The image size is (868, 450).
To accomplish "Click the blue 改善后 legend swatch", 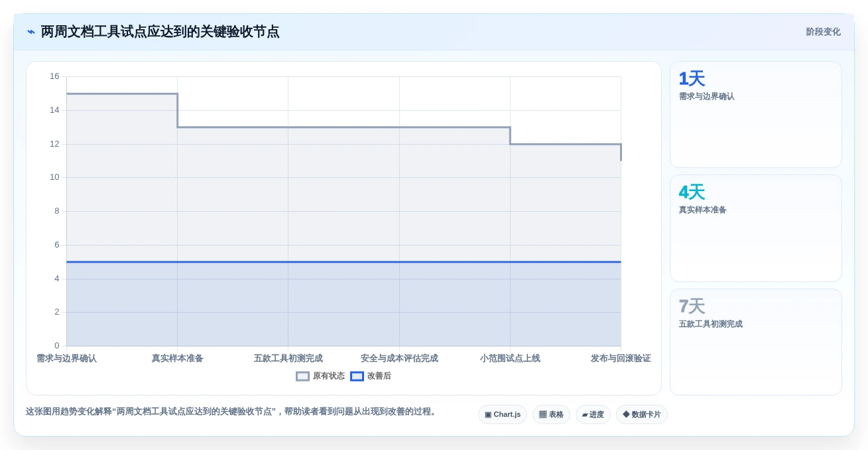I will (x=357, y=376).
